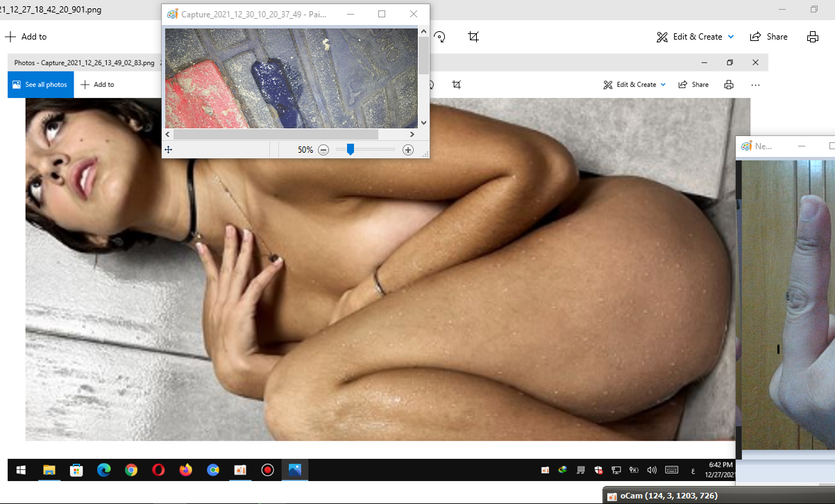Image resolution: width=835 pixels, height=504 pixels.
Task: Click Add to in the top-left toolbar
Action: [26, 37]
